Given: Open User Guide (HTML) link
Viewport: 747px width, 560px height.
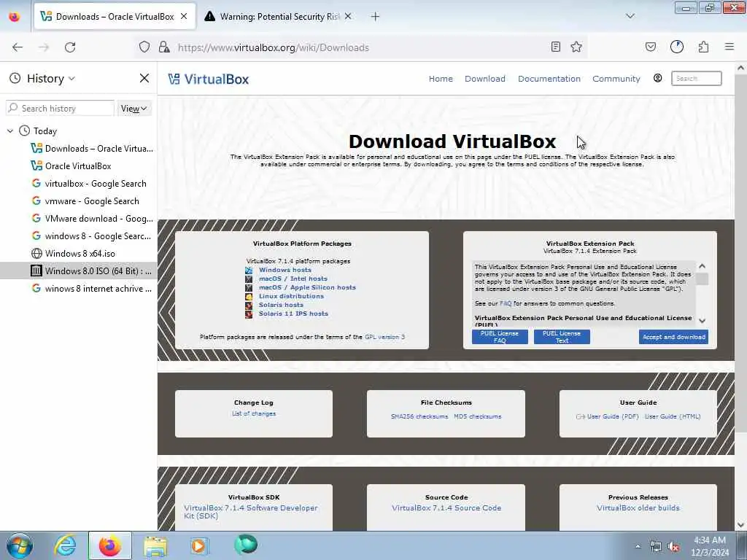Looking at the screenshot, I should [x=672, y=416].
